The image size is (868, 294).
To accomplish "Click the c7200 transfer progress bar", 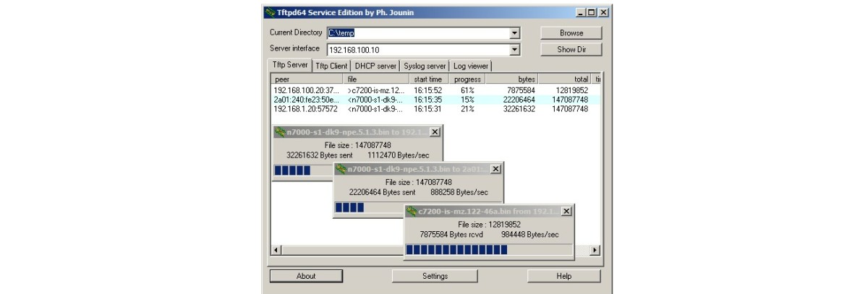I will pos(488,250).
